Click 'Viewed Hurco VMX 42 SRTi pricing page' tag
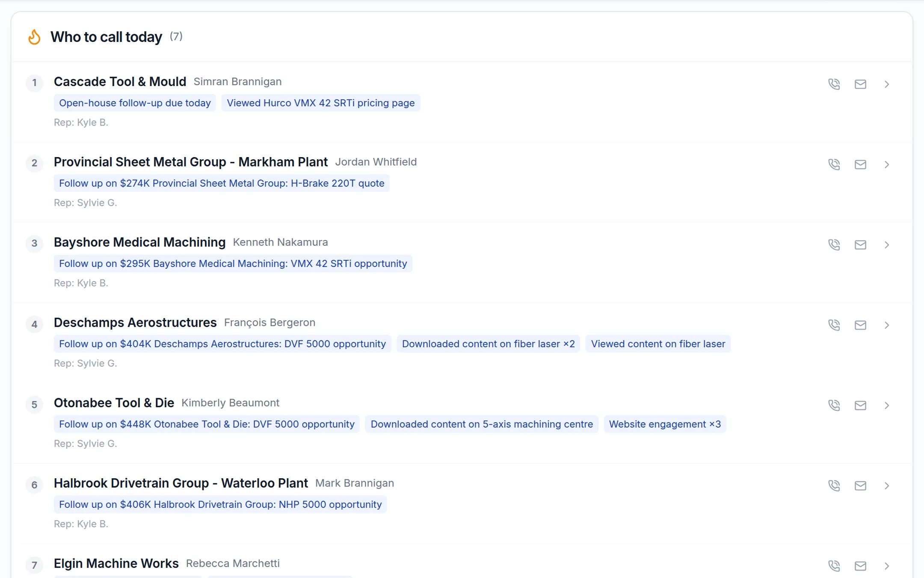Image resolution: width=924 pixels, height=578 pixels. (x=321, y=103)
